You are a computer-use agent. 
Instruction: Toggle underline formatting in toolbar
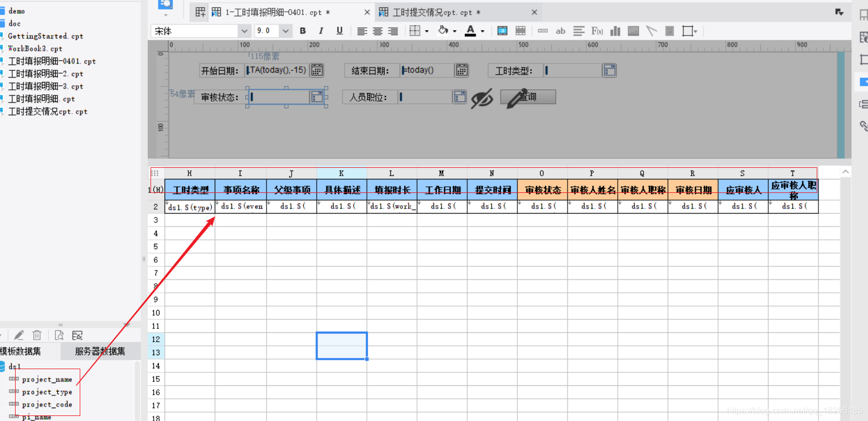tap(340, 31)
